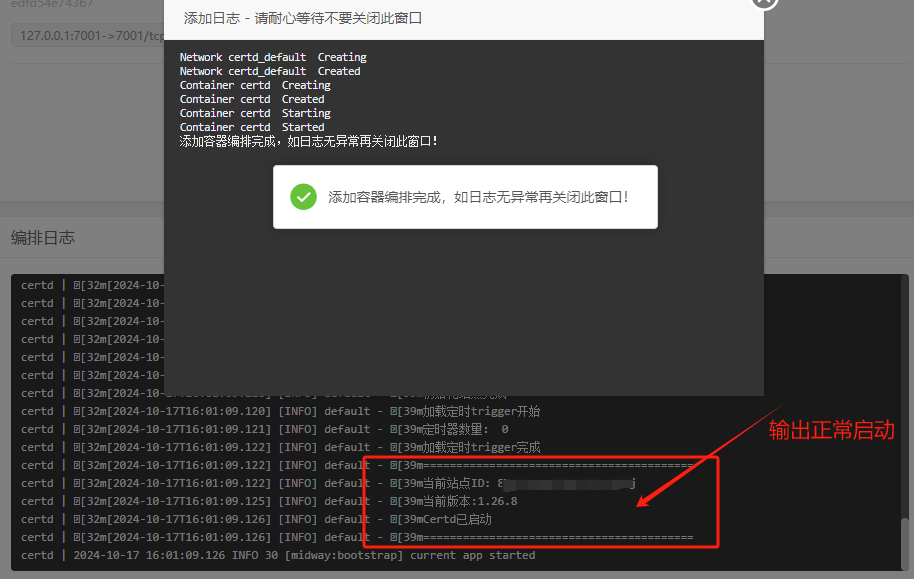914x579 pixels.
Task: Click the green success checkmark icon
Action: tap(303, 197)
